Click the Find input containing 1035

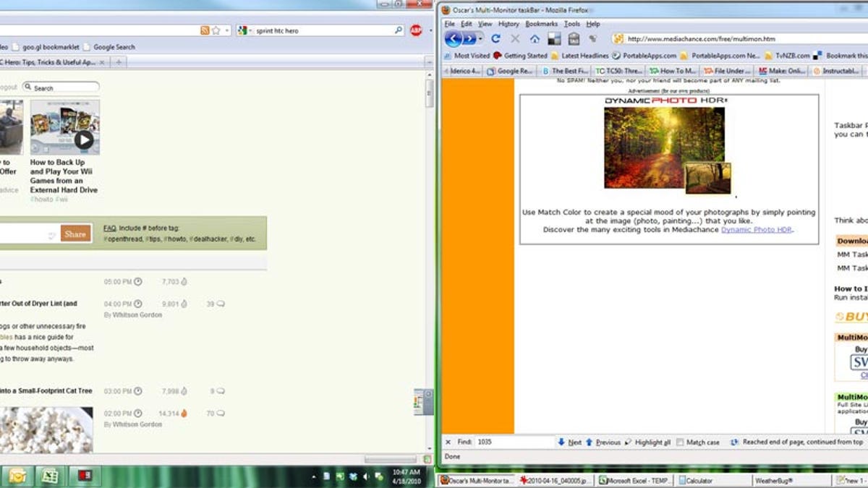click(x=514, y=442)
